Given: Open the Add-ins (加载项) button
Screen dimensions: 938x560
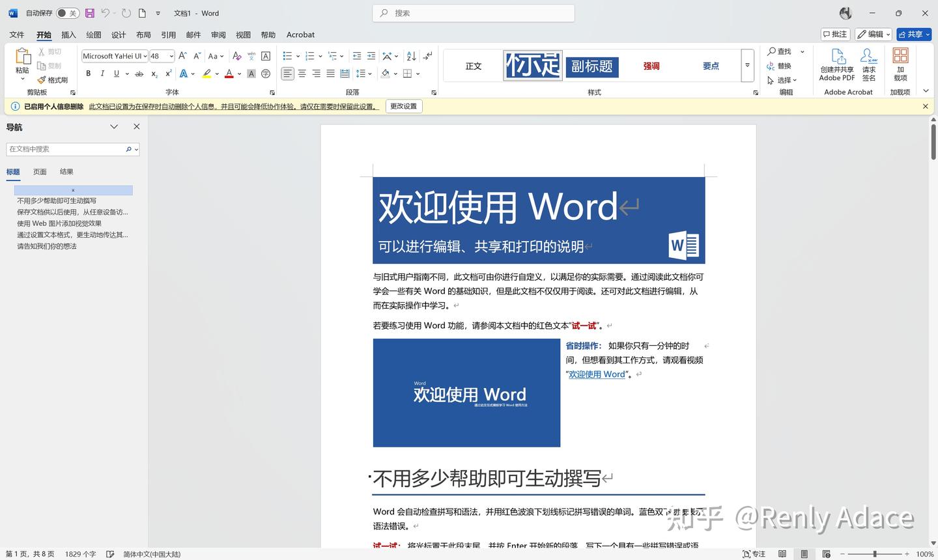Looking at the screenshot, I should (x=900, y=64).
